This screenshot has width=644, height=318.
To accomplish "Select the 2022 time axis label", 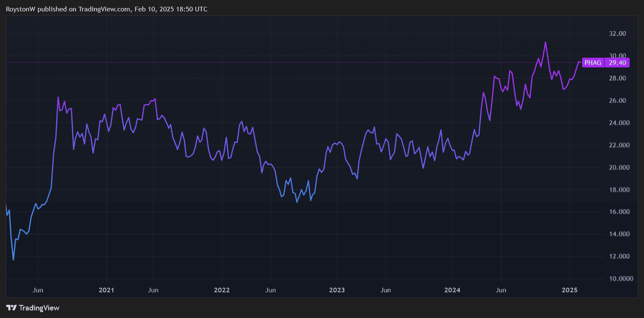I will coord(221,290).
